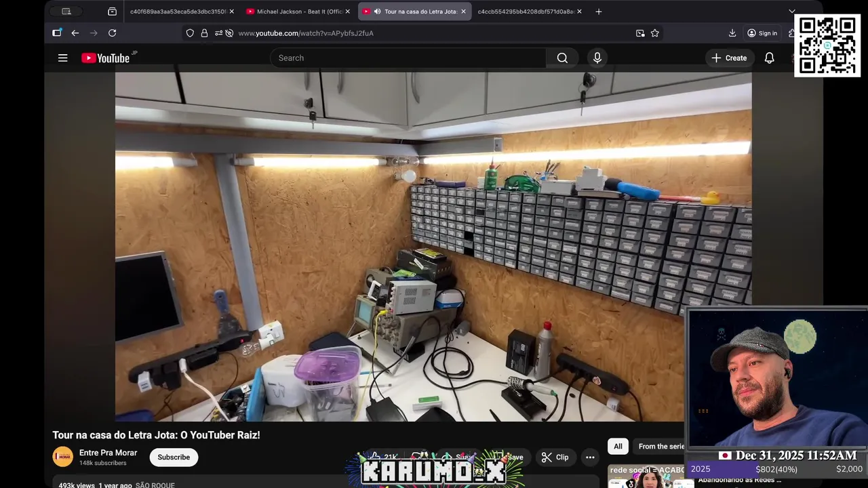Screen dimensions: 868x488
Task: Click the Create button
Action: click(729, 58)
